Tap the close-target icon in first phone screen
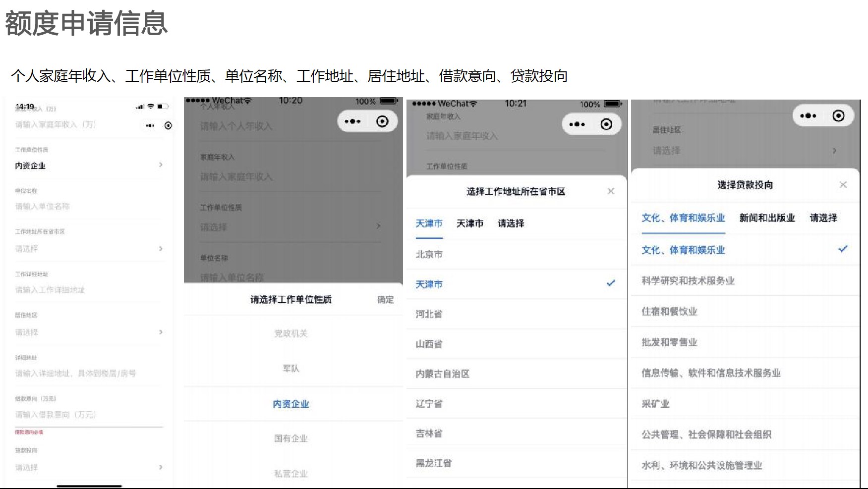The height and width of the screenshot is (489, 868). (x=168, y=126)
